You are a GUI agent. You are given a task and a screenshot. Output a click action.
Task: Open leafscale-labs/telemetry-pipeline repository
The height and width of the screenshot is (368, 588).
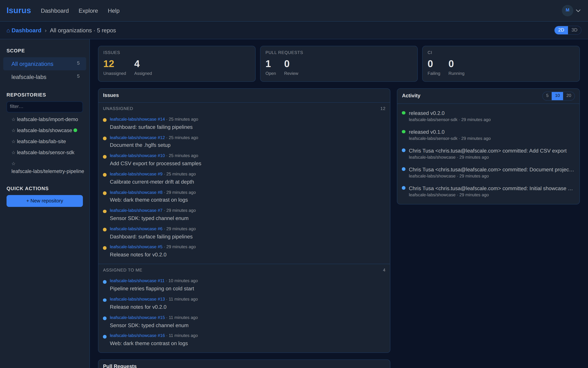(x=48, y=171)
